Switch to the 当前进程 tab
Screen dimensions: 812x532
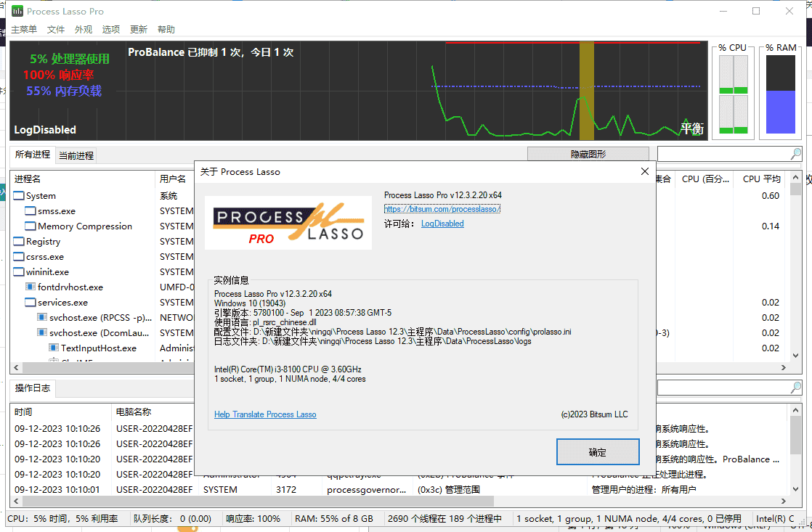[76, 155]
